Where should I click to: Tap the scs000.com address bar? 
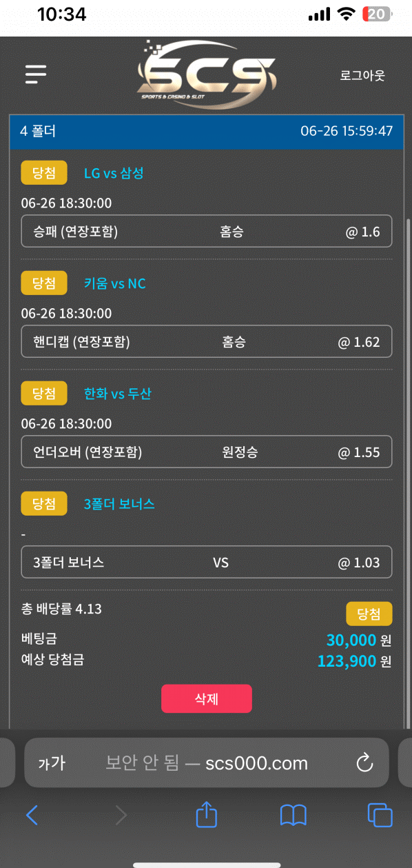pyautogui.click(x=207, y=763)
